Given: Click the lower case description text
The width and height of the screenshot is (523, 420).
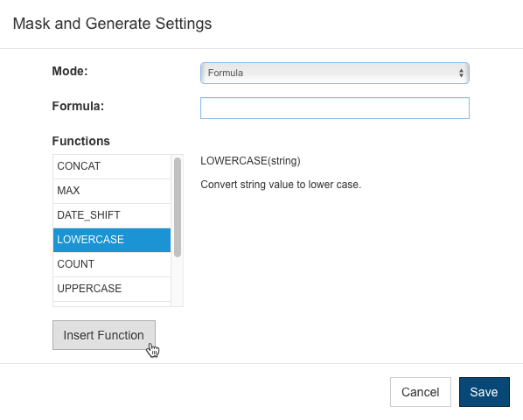Looking at the screenshot, I should pos(281,185).
